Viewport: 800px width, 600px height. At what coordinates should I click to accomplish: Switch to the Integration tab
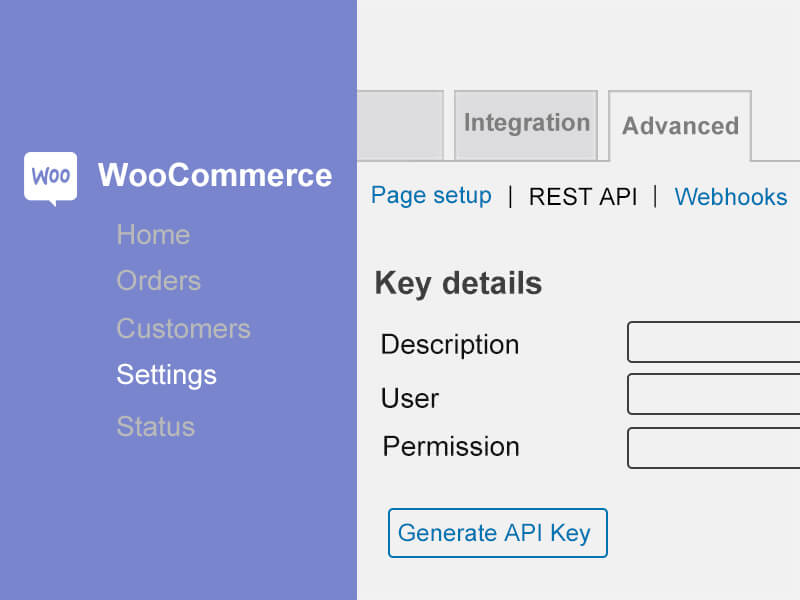coord(526,125)
